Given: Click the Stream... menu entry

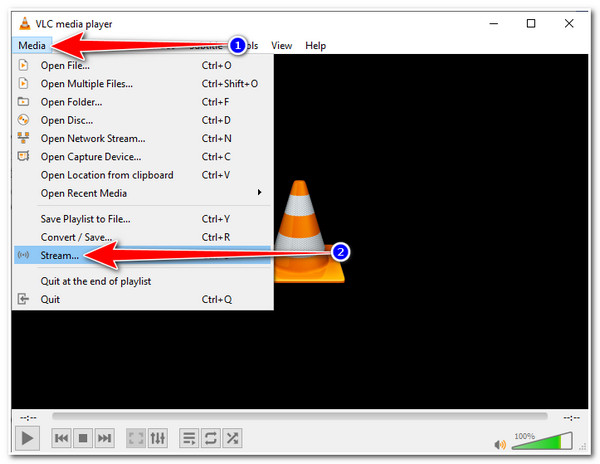Looking at the screenshot, I should 143,255.
